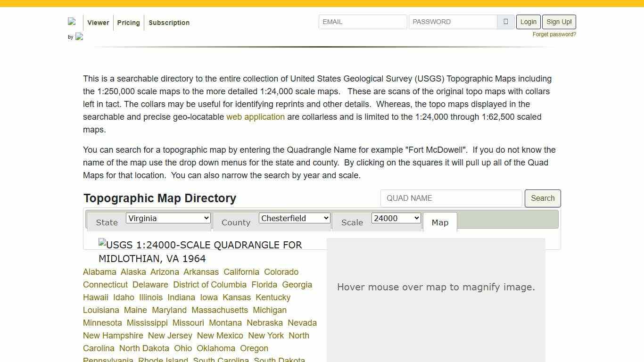Click the 'by' partner logo icon
Image resolution: width=644 pixels, height=362 pixels.
79,36
